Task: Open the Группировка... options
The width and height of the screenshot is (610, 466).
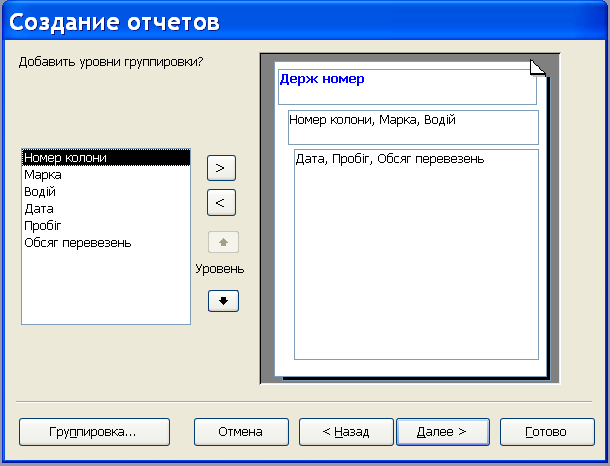Action: coord(95,432)
